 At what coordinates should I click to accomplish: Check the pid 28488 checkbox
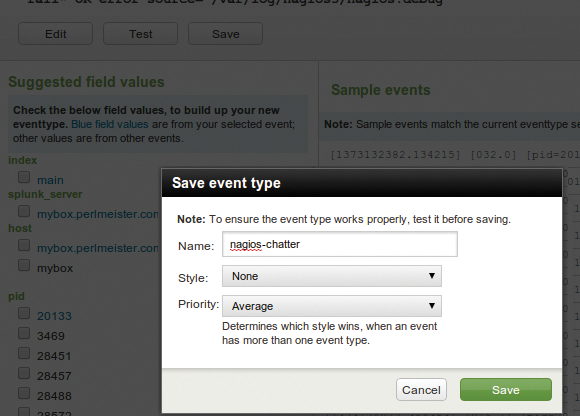tap(24, 393)
